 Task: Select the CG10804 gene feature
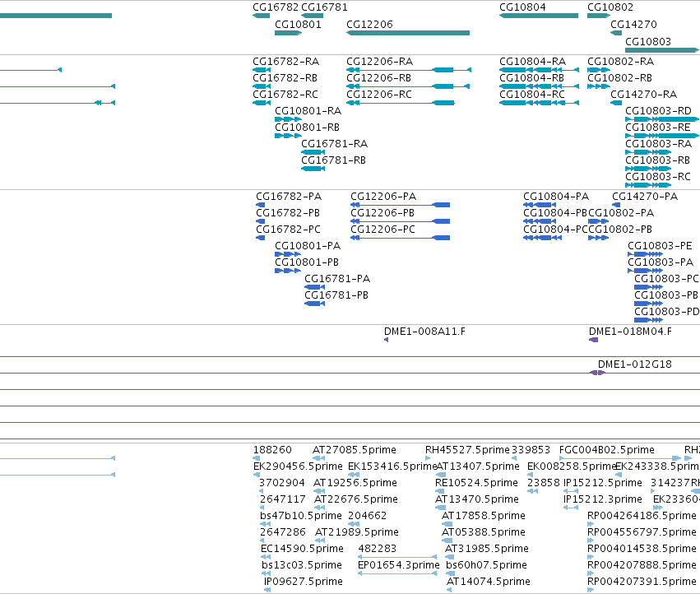(539, 16)
